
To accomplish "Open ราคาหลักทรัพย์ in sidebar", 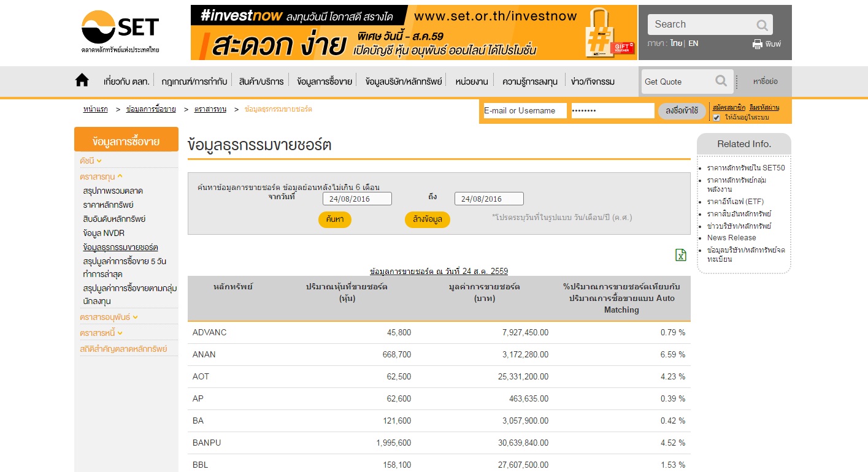I will (108, 205).
